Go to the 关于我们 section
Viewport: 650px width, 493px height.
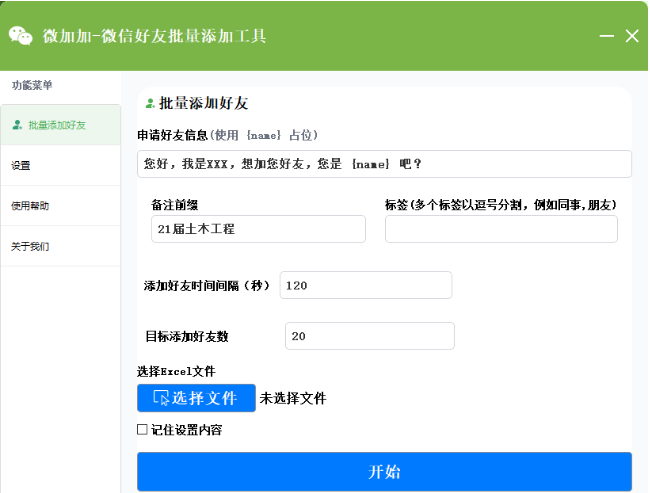click(30, 246)
